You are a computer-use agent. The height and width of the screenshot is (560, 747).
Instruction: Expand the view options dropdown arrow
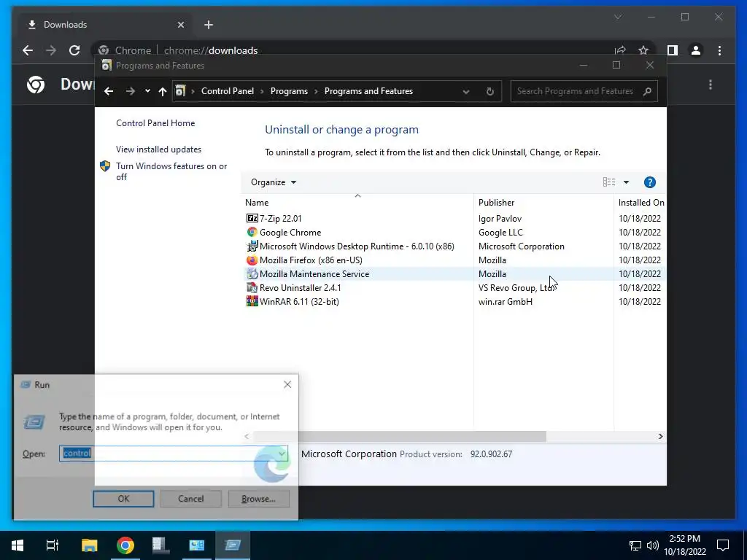627,182
